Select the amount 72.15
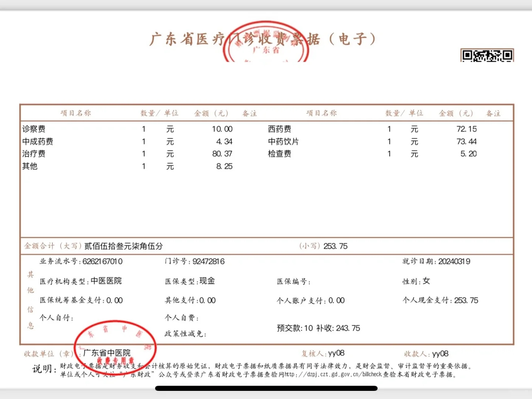Screen dimensions: 532x399 point(467,129)
